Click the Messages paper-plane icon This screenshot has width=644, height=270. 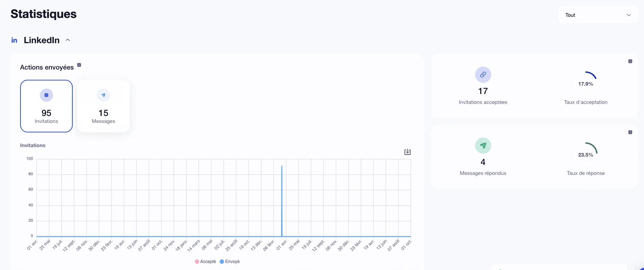pos(103,95)
